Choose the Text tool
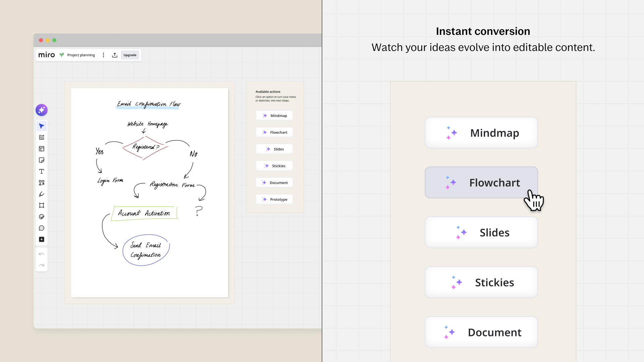 pyautogui.click(x=42, y=171)
